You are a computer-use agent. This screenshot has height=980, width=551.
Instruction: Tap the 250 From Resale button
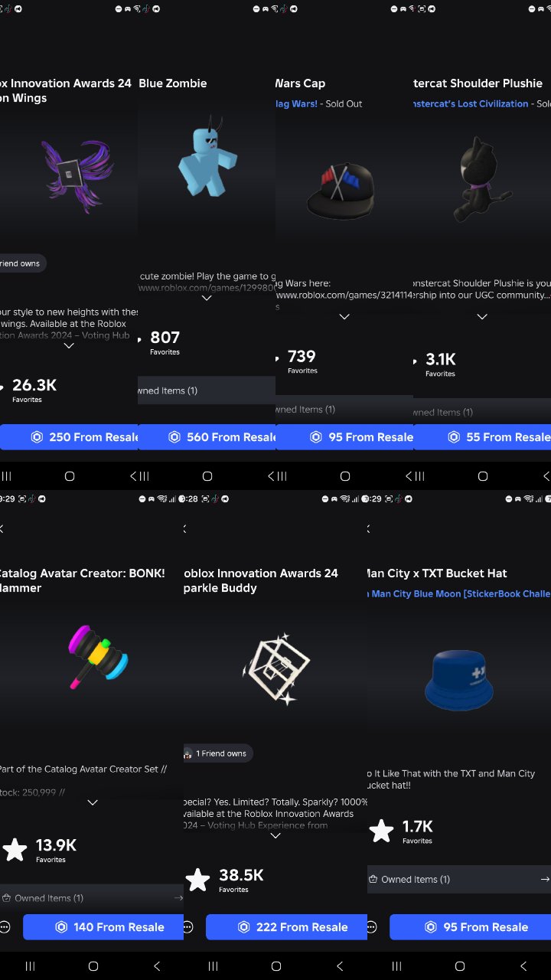[x=69, y=437]
